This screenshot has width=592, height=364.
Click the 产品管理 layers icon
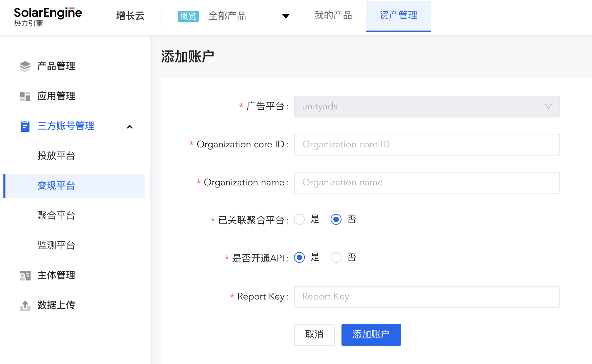click(25, 66)
